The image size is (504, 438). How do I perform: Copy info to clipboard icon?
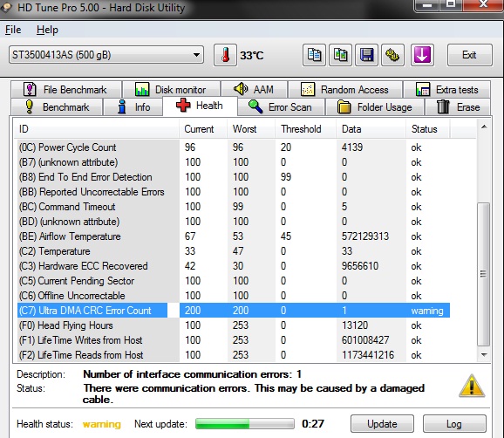tap(314, 55)
